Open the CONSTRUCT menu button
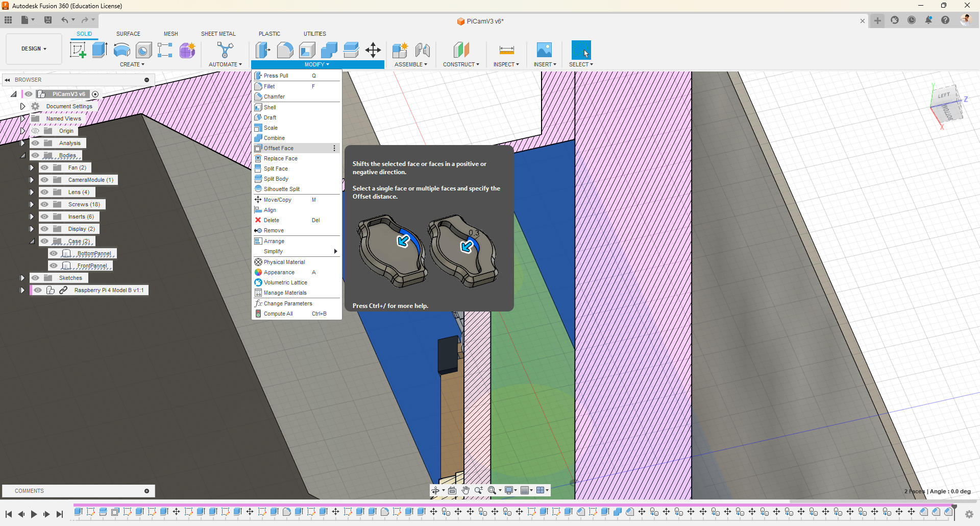Image resolution: width=980 pixels, height=526 pixels. pos(461,64)
